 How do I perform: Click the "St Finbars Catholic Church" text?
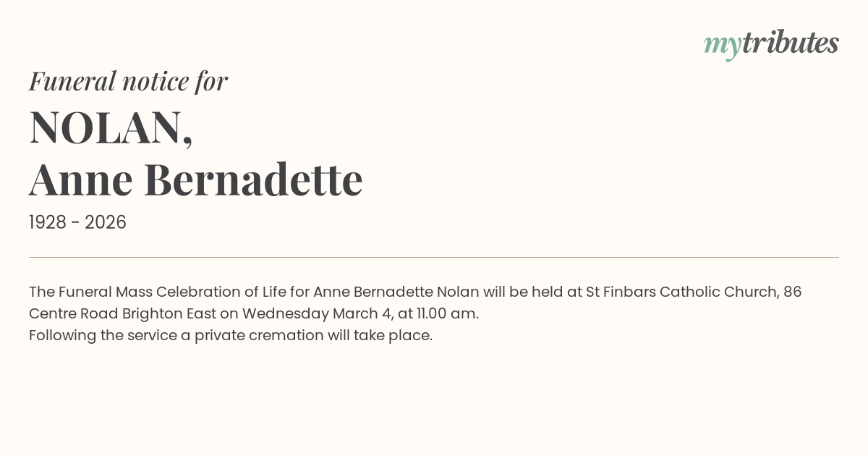pos(681,292)
